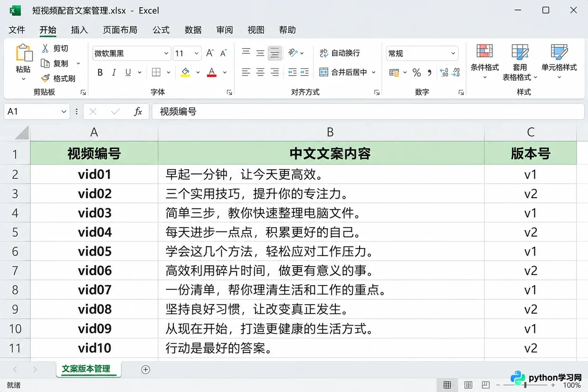Select bottom vertical align icon
This screenshot has height=392, width=588.
point(275,53)
